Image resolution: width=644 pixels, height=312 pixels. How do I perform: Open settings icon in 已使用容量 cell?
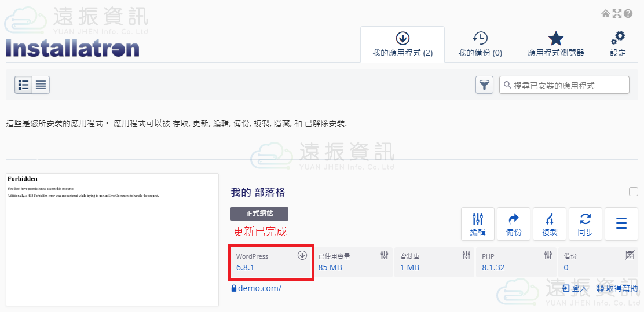tap(384, 255)
